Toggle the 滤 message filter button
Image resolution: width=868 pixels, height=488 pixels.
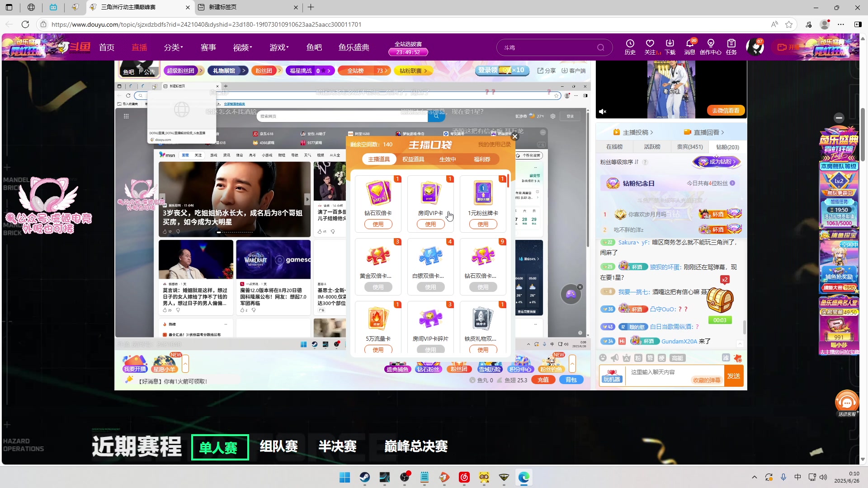click(x=726, y=358)
